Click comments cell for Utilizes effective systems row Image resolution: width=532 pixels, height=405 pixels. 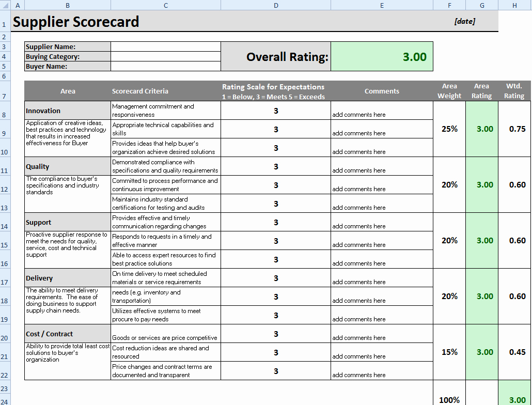click(x=382, y=315)
